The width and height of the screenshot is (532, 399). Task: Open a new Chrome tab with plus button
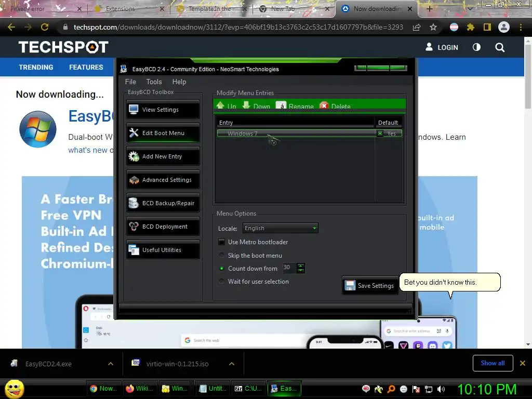[429, 9]
